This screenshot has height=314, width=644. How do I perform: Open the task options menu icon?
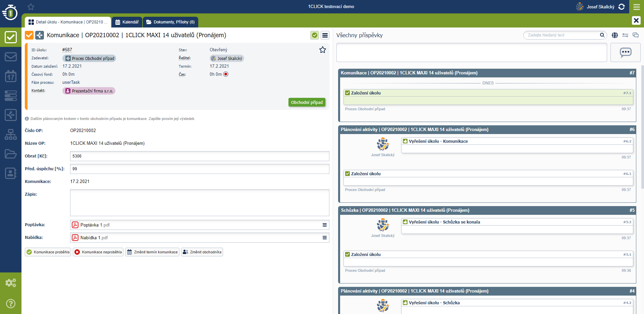(x=325, y=35)
